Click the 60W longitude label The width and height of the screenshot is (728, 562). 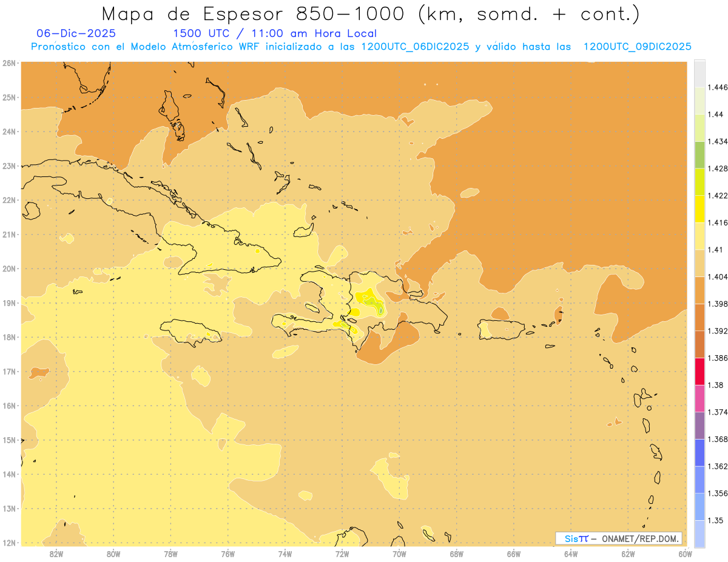(x=686, y=554)
